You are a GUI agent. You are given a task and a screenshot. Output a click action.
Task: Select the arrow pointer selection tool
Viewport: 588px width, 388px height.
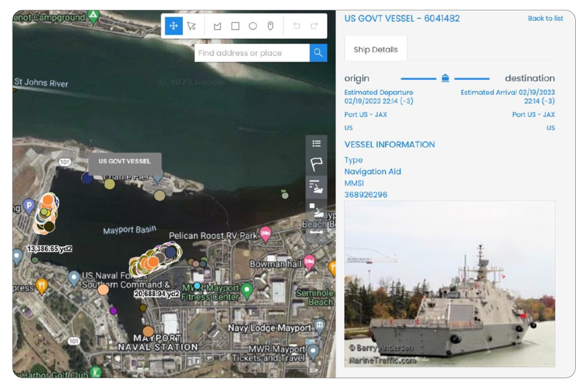point(192,26)
